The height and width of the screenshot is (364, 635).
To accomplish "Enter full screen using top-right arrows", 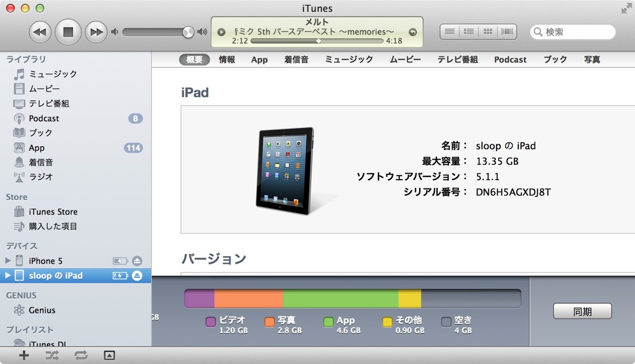I will (626, 8).
